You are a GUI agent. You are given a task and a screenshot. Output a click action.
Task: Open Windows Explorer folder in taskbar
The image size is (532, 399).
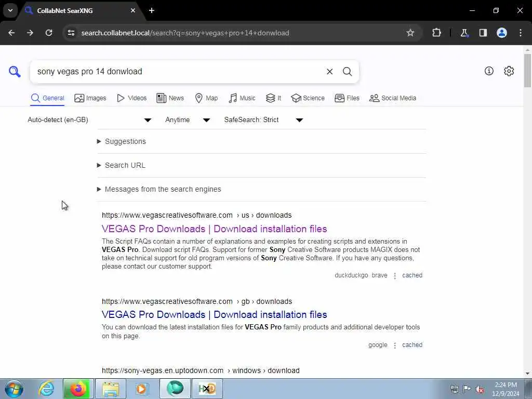[x=111, y=389]
